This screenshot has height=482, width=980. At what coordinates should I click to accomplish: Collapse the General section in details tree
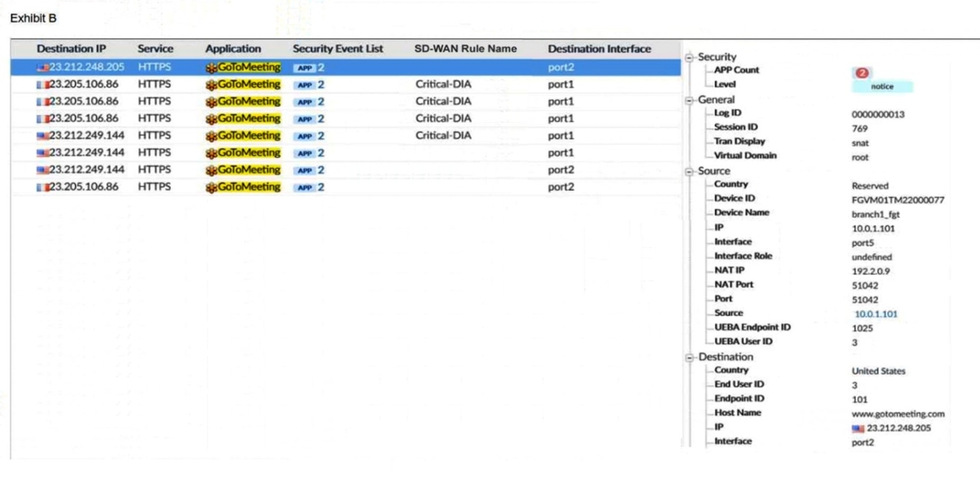(x=691, y=100)
